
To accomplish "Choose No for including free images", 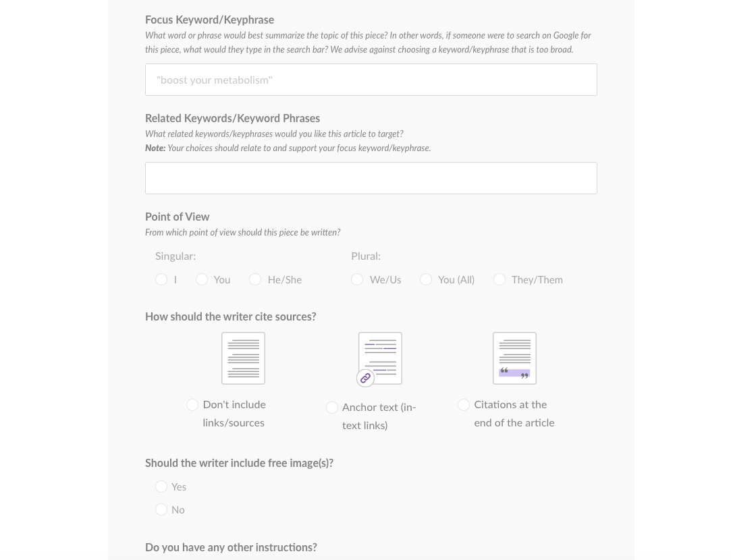I will pos(161,509).
